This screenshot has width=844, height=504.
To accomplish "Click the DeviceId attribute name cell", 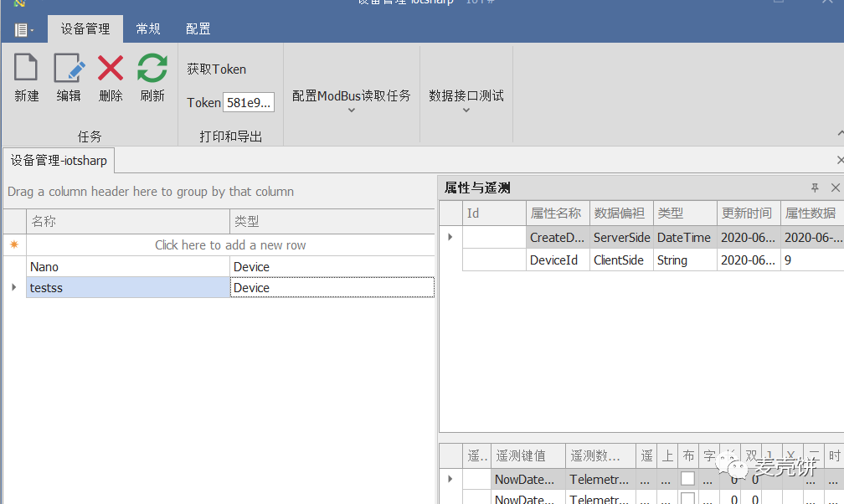I will coord(558,260).
